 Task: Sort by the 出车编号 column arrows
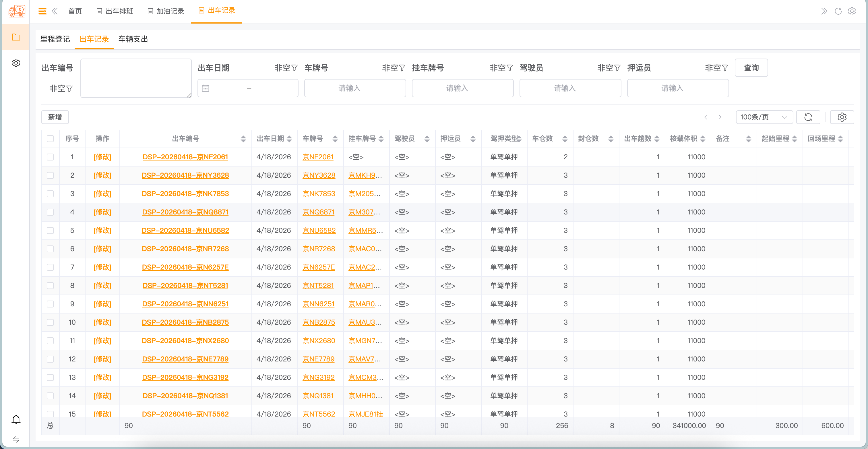pos(243,139)
